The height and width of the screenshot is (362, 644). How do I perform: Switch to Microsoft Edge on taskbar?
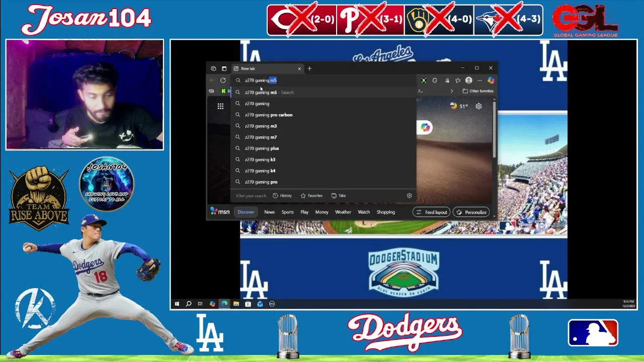pos(224,304)
